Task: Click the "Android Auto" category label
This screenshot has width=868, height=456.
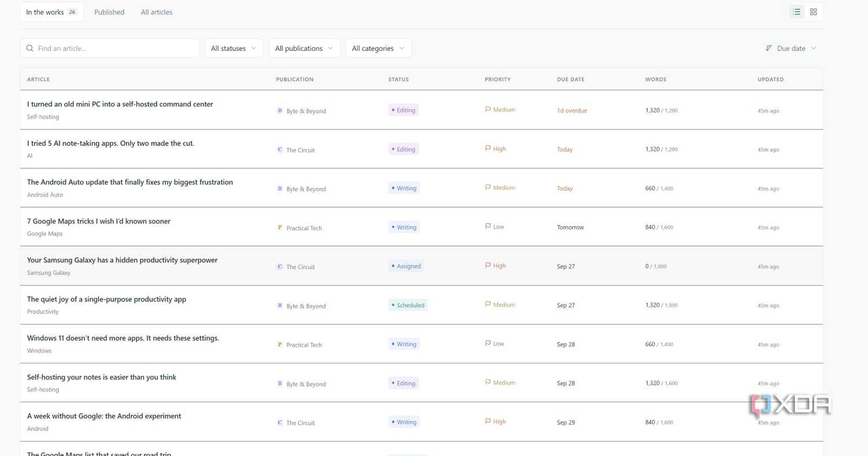Action: click(45, 195)
